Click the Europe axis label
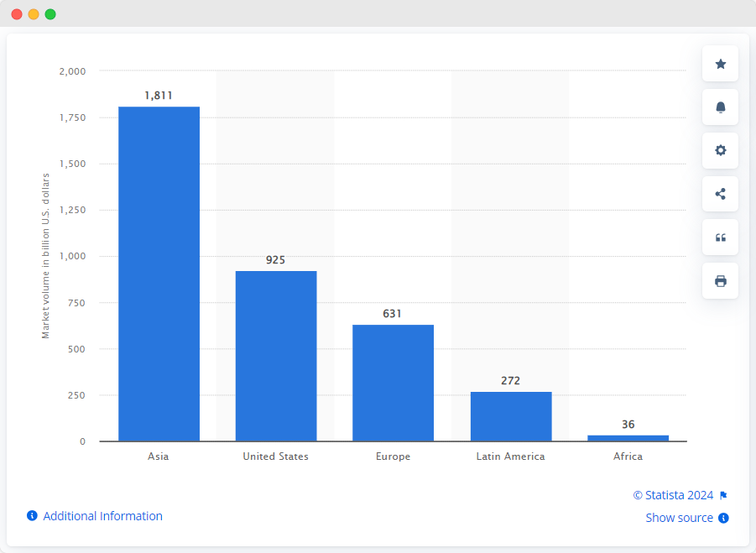This screenshot has height=553, width=756. click(393, 456)
